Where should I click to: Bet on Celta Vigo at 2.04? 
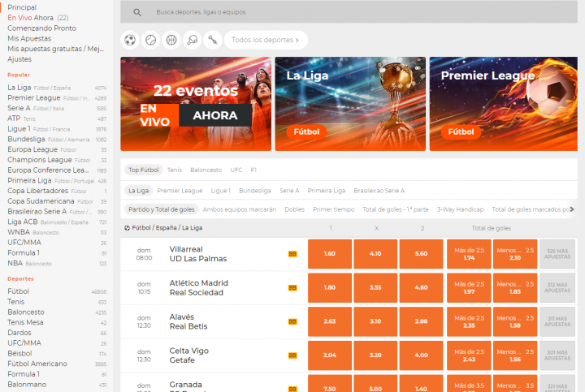pos(330,355)
